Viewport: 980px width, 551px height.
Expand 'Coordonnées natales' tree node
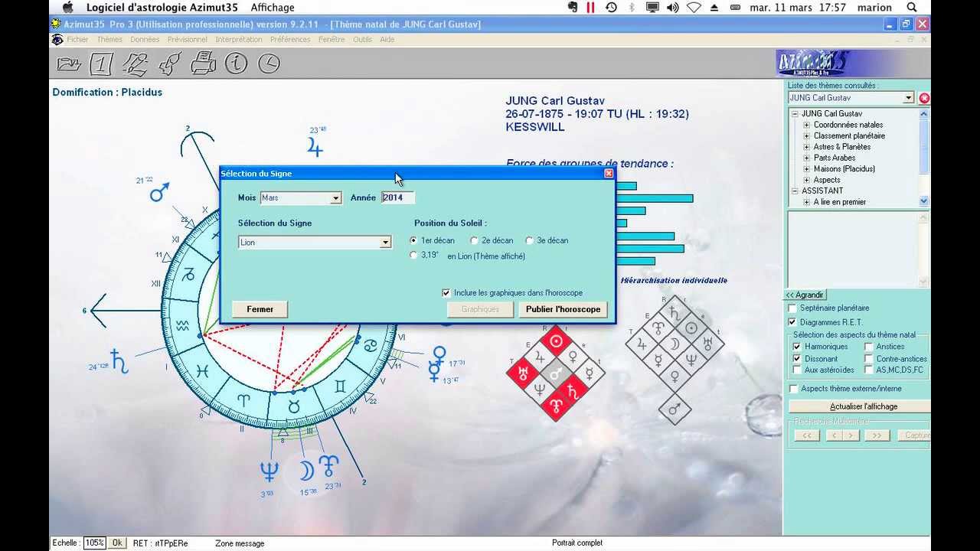point(806,125)
